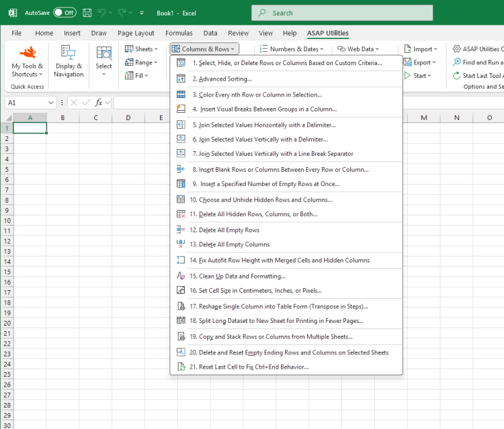The height and width of the screenshot is (429, 504).
Task: Click the Insert Function fx icon
Action: click(99, 103)
